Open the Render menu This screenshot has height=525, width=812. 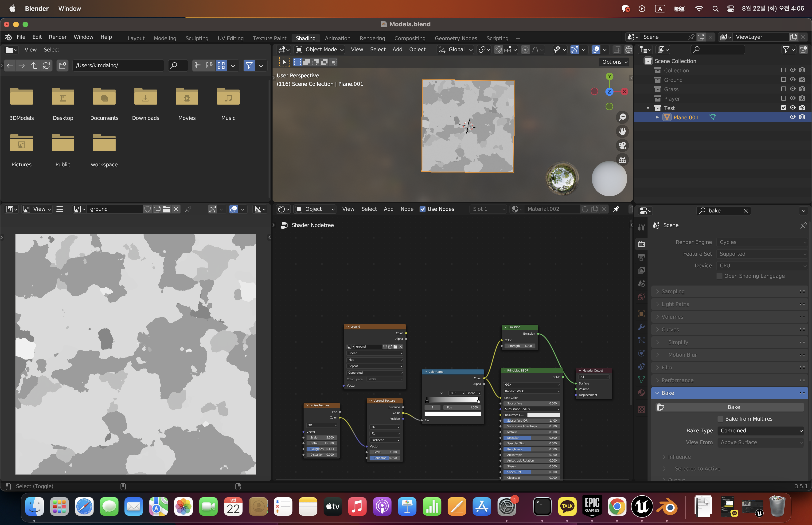point(58,37)
